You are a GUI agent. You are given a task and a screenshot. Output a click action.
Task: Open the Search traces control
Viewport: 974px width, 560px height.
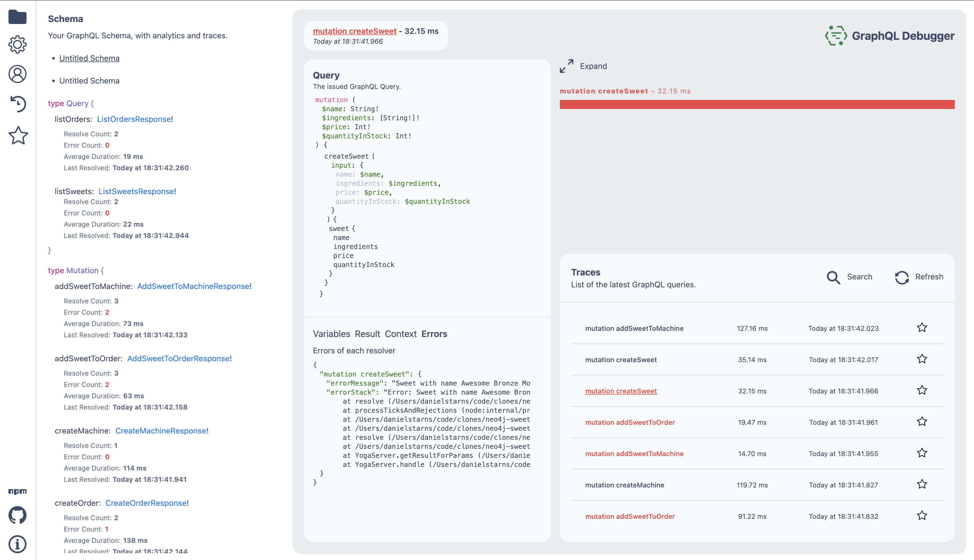click(x=850, y=277)
